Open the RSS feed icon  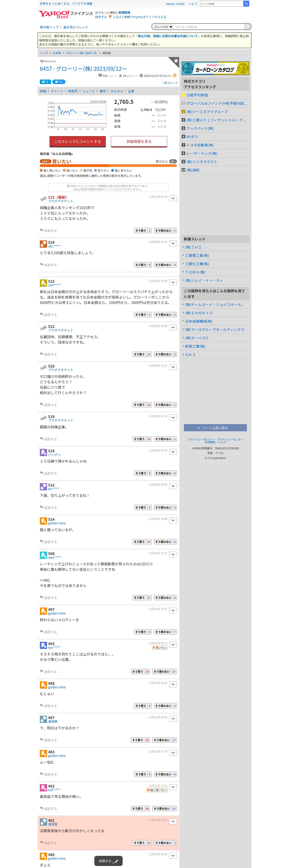175,75
